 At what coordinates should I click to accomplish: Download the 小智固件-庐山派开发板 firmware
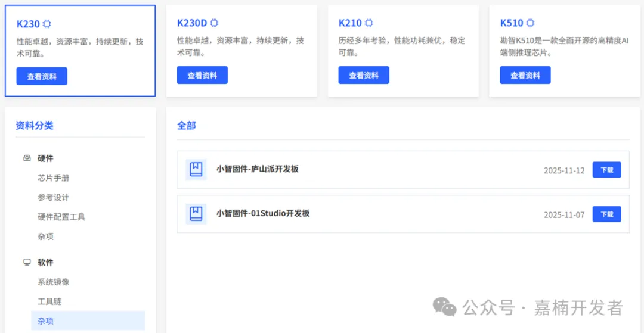click(x=606, y=170)
